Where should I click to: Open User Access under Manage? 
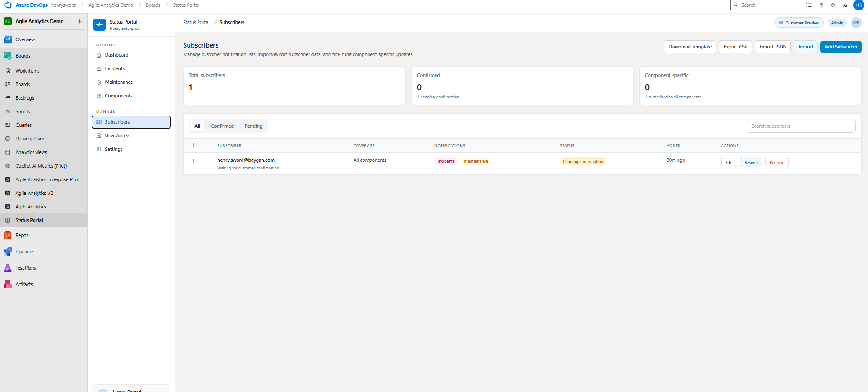(x=131, y=136)
